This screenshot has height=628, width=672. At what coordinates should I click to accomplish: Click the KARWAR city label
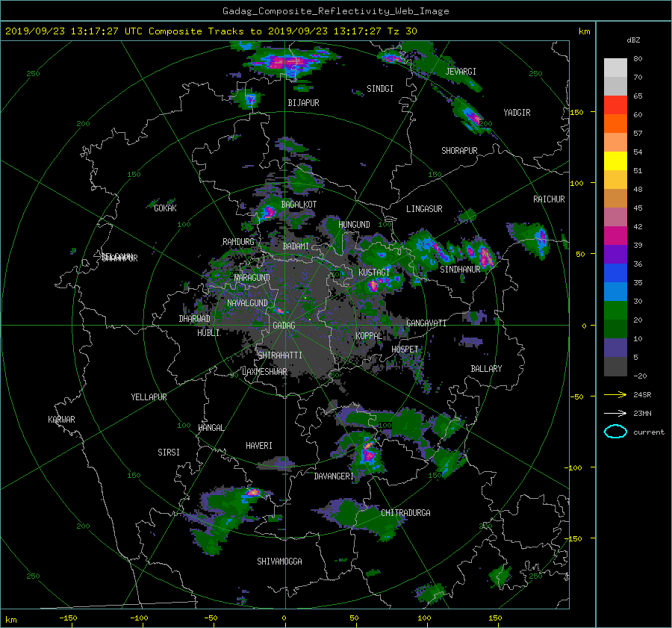(x=61, y=420)
